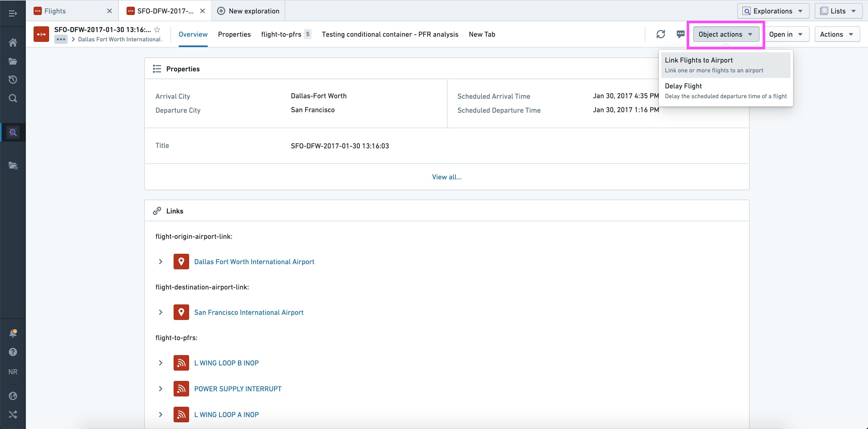This screenshot has width=868, height=429.
Task: Open the favorites folder star icon
Action: pos(13,165)
